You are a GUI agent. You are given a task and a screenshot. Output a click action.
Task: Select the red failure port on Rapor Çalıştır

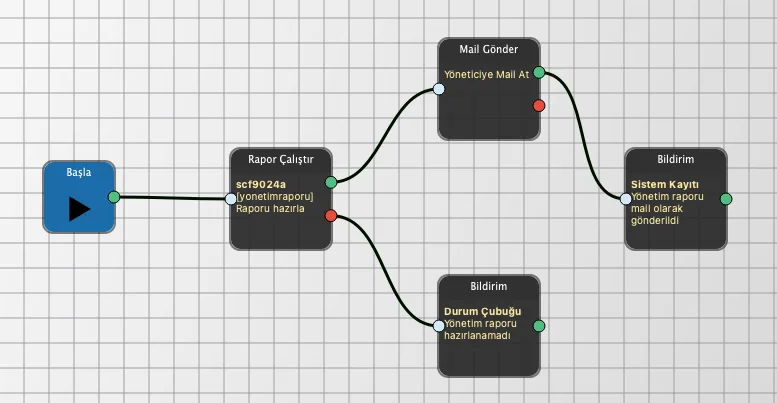331,215
